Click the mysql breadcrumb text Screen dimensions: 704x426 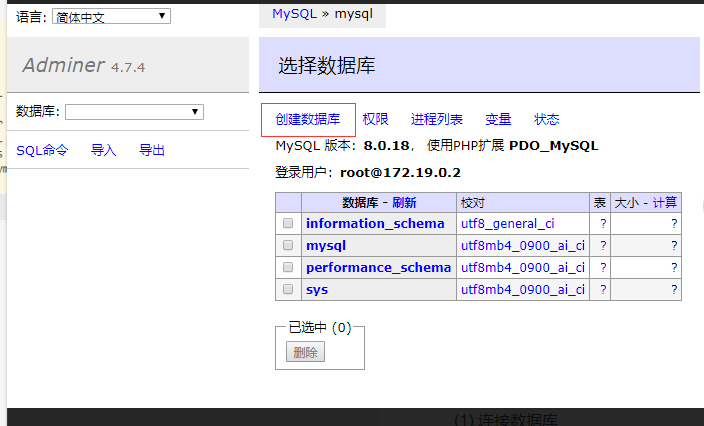354,14
